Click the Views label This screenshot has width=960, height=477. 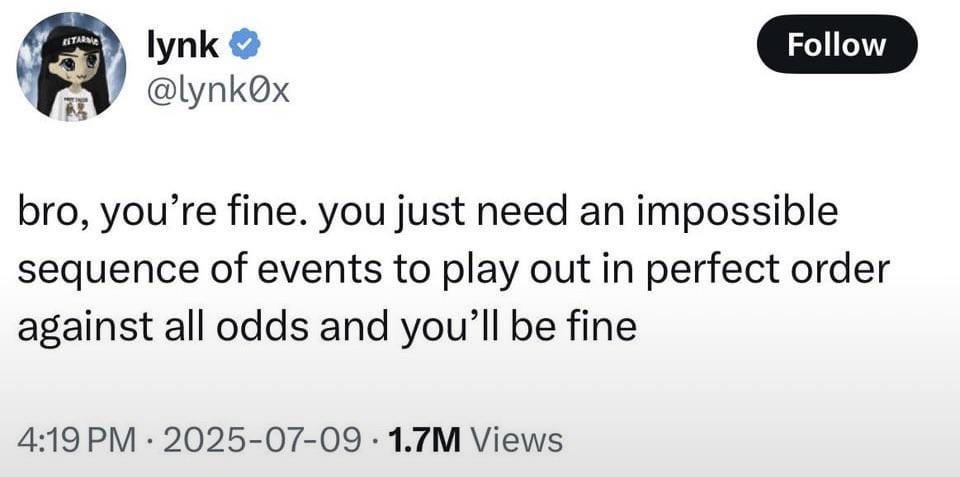[514, 439]
